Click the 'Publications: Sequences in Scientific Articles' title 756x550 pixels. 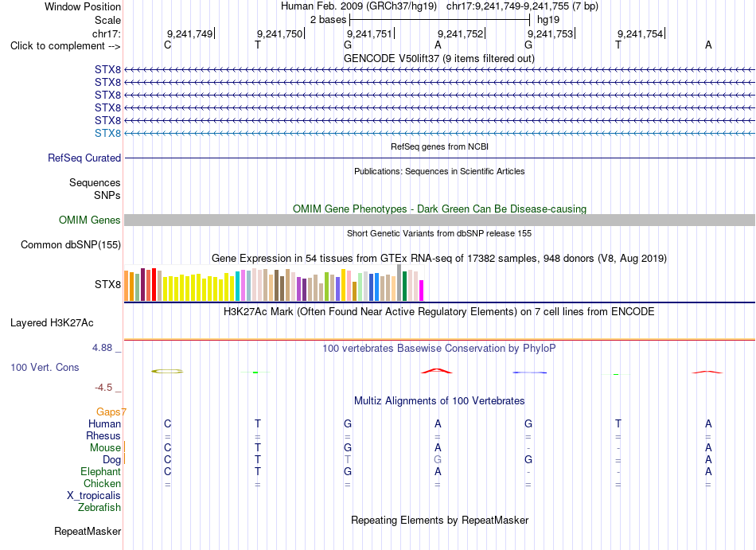(439, 171)
